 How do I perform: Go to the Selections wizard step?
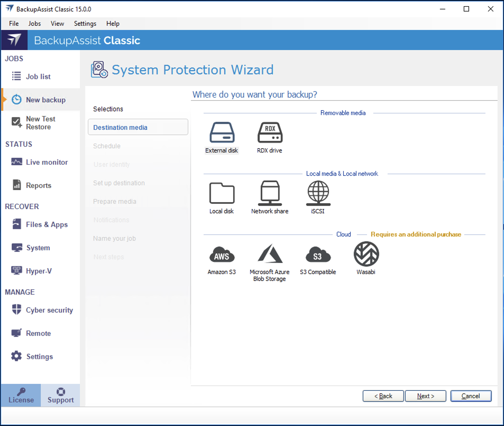pos(108,109)
